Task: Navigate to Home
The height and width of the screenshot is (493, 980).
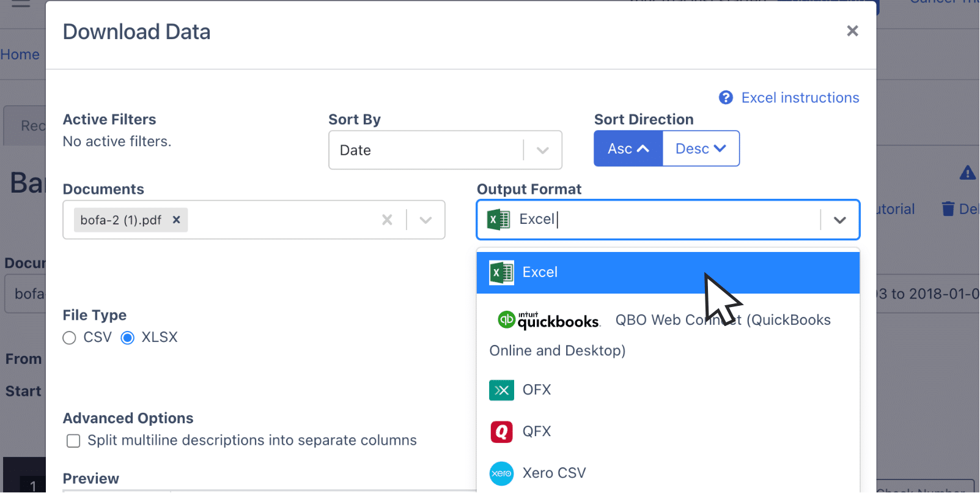Action: [20, 54]
